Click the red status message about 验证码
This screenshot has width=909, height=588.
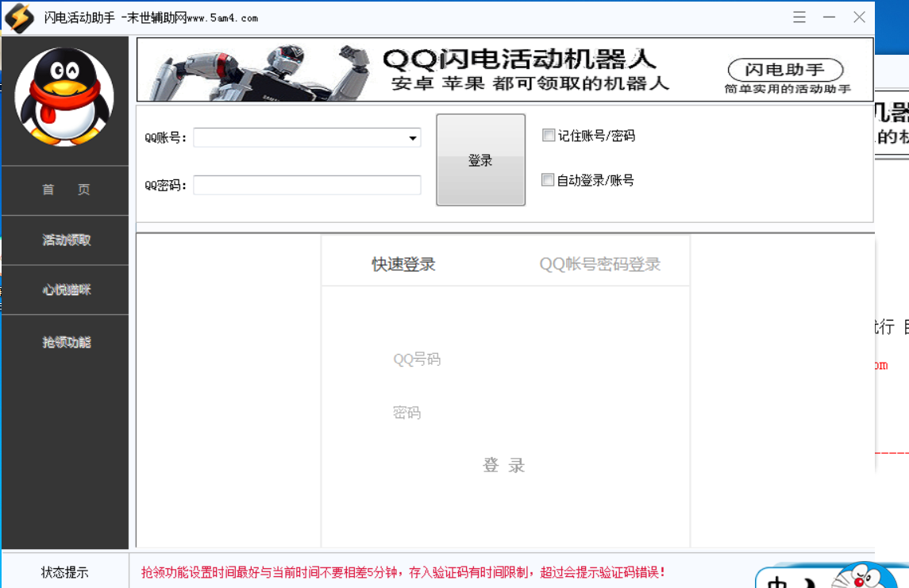click(x=403, y=572)
